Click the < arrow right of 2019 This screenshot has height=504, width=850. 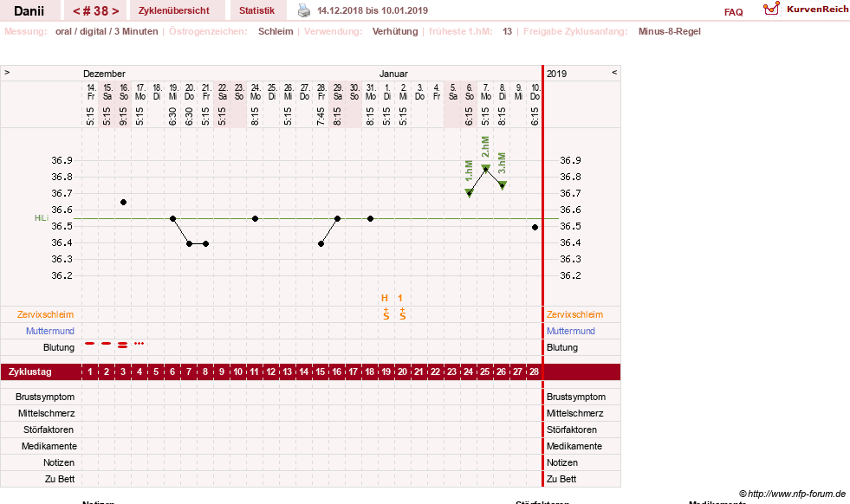click(x=614, y=72)
